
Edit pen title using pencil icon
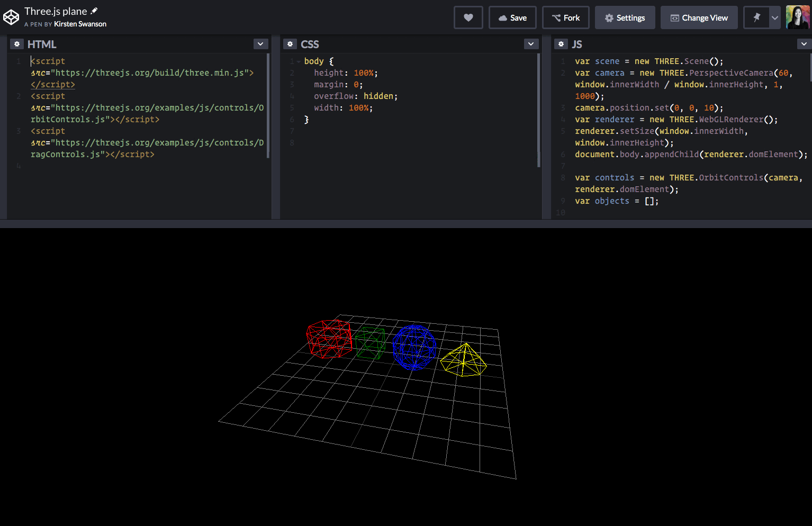94,11
